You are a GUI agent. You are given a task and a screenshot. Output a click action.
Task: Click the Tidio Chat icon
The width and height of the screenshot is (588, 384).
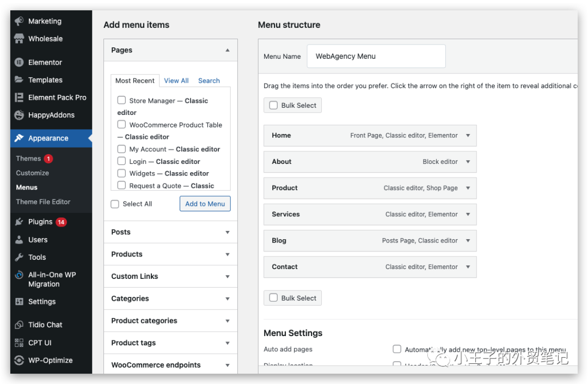coord(19,325)
